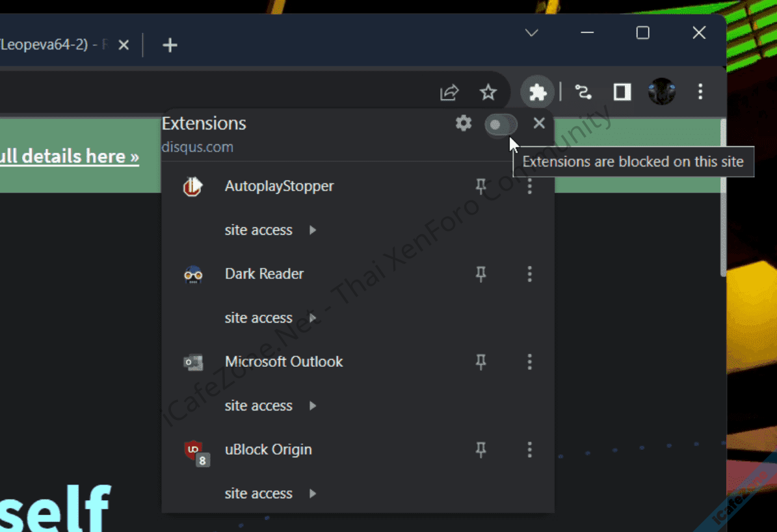Follow the 'full details here' link
Screen dimensions: 777x532
click(x=70, y=157)
